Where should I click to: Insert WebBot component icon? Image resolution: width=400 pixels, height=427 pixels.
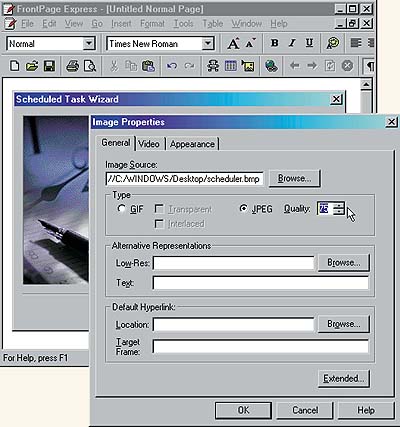pos(213,66)
